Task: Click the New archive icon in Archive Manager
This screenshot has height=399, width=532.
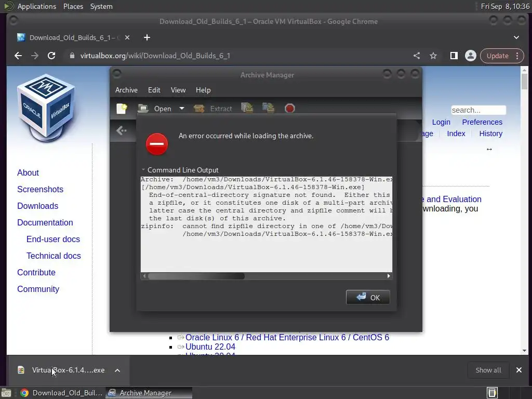Action: [x=122, y=109]
